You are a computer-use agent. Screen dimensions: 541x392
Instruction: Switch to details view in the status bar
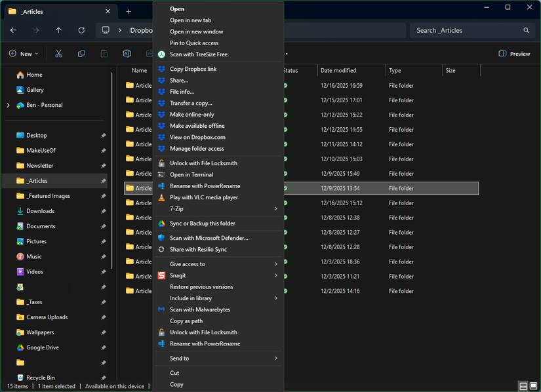[523, 386]
